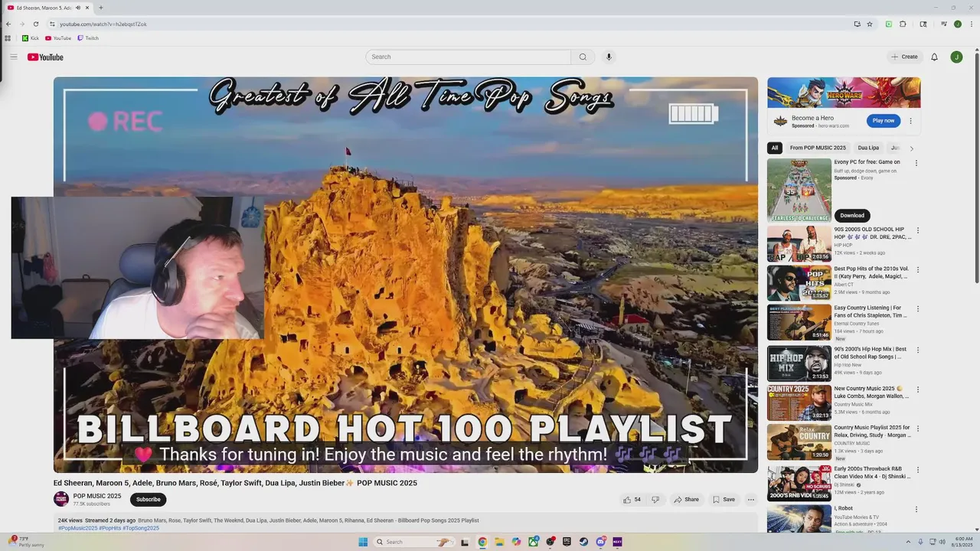Focus the YouTube search field
This screenshot has height=551, width=980.
pyautogui.click(x=469, y=57)
